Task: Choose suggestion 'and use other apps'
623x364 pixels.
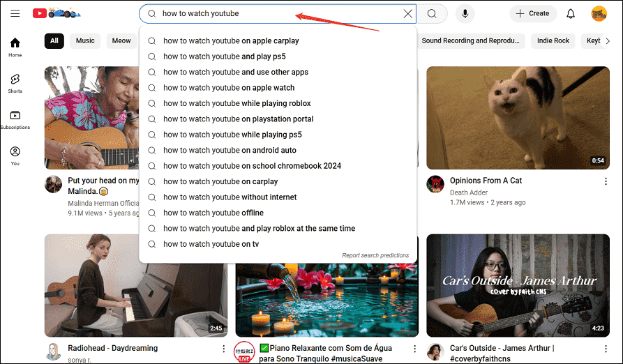Action: [x=278, y=73]
